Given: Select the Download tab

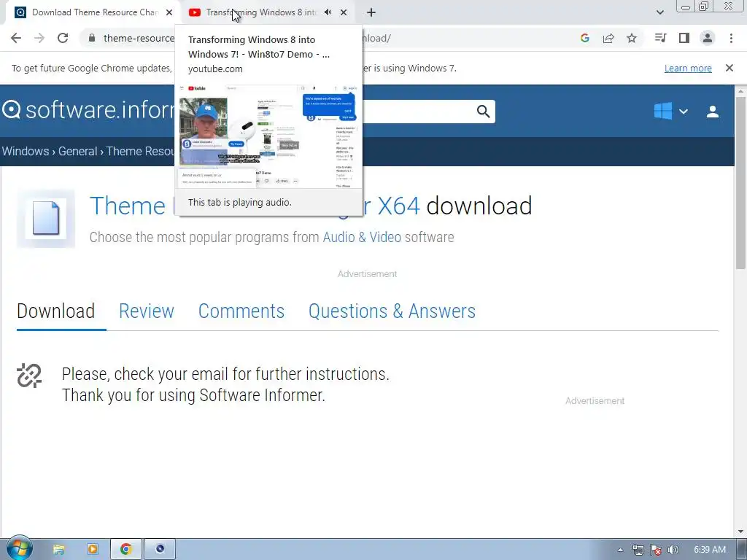Looking at the screenshot, I should (55, 311).
